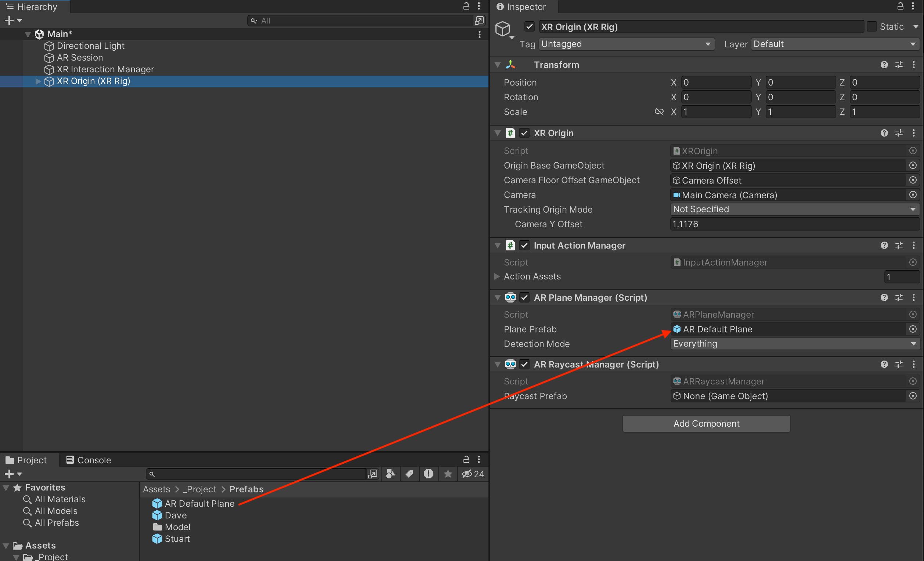
Task: Open AR Raycast Manager more options menu
Action: (x=913, y=364)
